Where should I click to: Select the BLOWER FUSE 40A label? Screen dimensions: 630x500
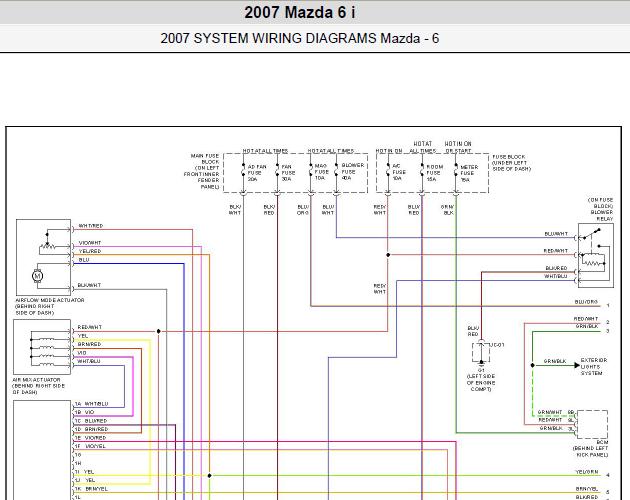tap(353, 172)
